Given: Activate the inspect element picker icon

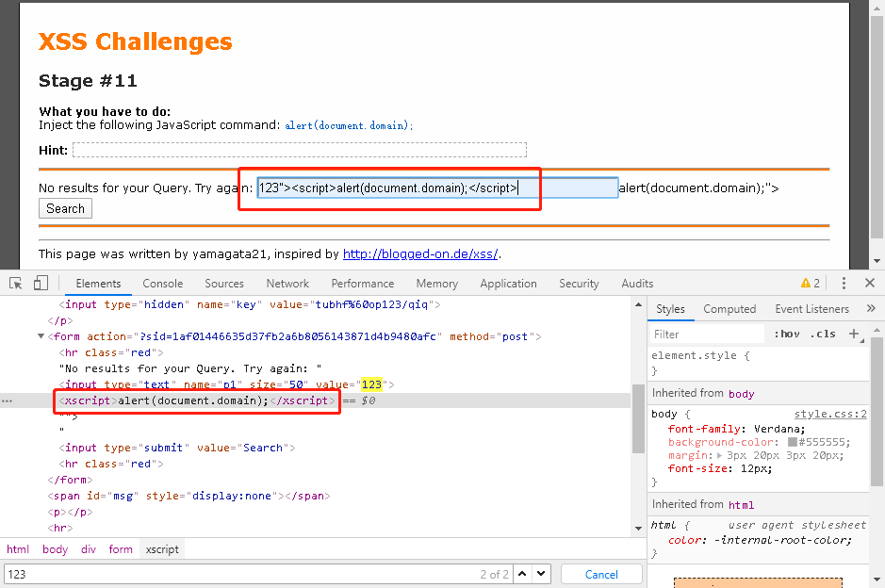Looking at the screenshot, I should 16,284.
